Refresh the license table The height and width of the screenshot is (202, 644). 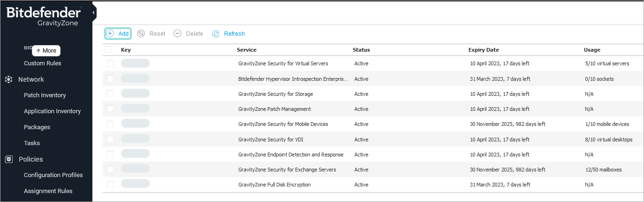[228, 34]
